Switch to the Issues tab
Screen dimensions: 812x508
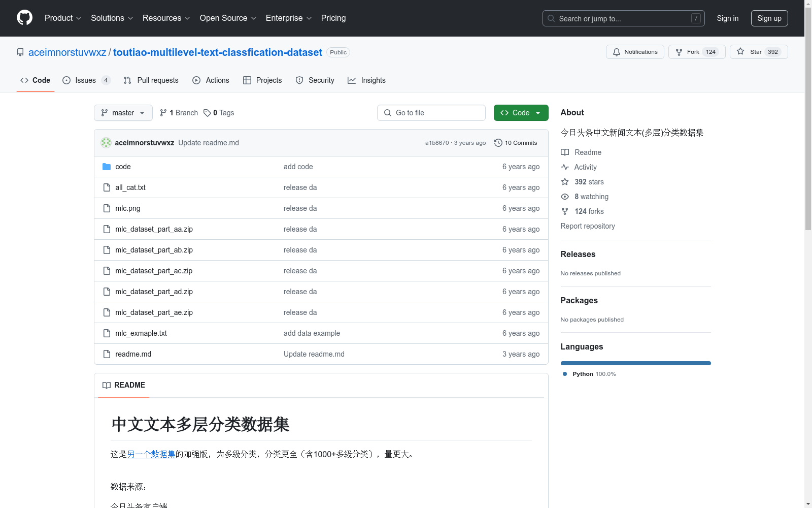point(86,80)
